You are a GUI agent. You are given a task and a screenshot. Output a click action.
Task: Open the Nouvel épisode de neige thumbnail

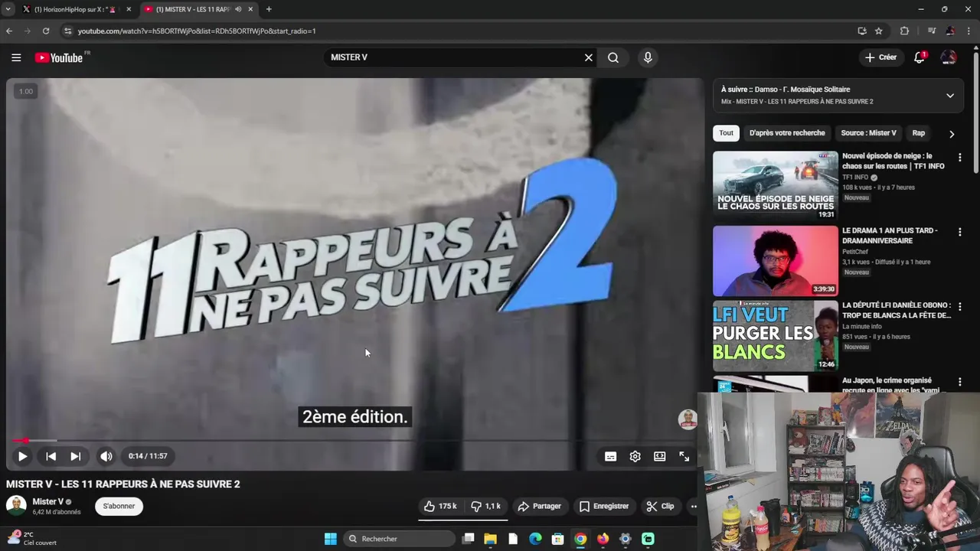[x=776, y=186]
